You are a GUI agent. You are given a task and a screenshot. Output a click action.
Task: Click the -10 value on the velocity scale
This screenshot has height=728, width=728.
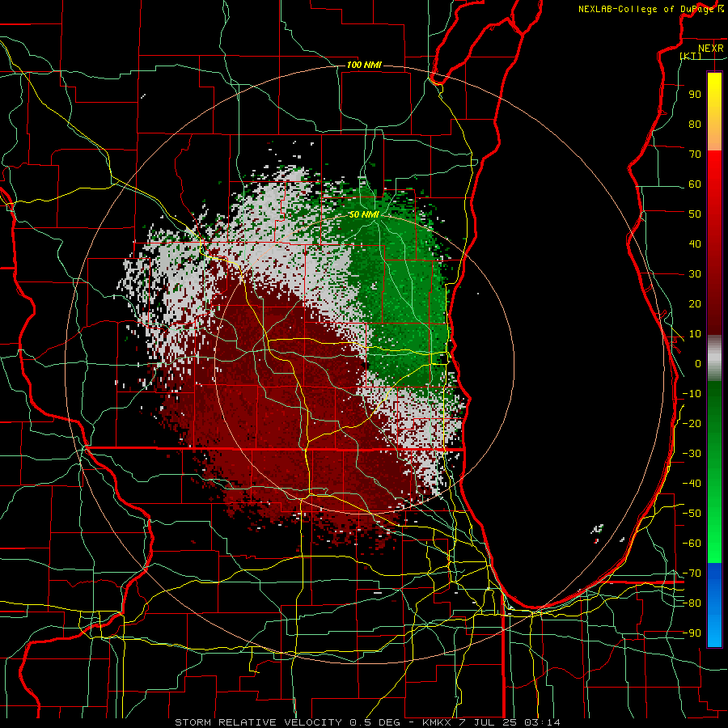pyautogui.click(x=692, y=394)
